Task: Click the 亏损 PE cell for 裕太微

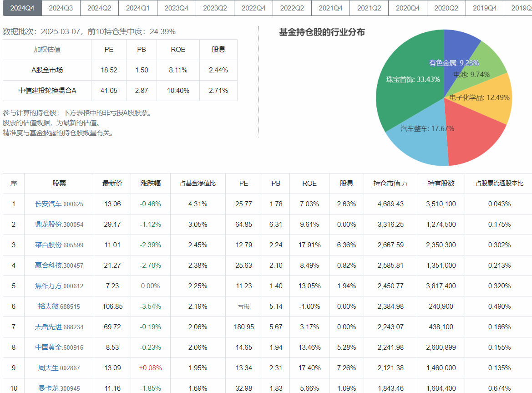Action: click(x=243, y=306)
